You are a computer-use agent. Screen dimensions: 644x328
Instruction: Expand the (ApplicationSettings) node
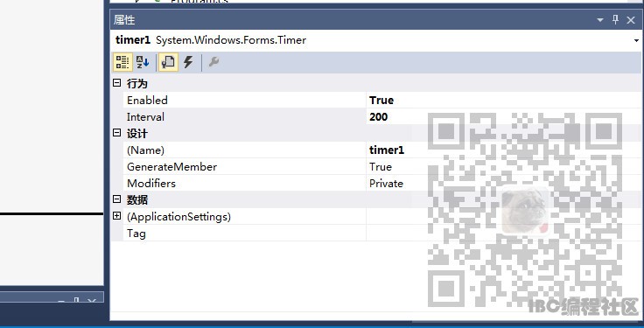(117, 216)
